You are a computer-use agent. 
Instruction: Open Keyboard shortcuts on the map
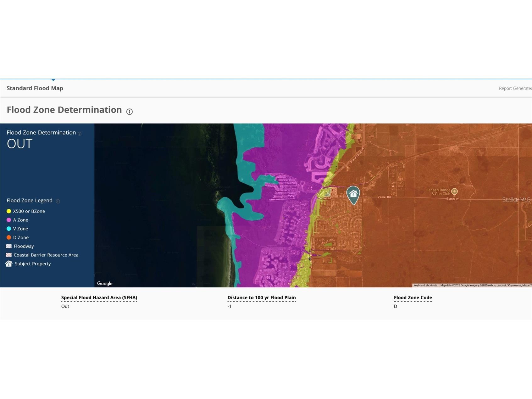(425, 285)
